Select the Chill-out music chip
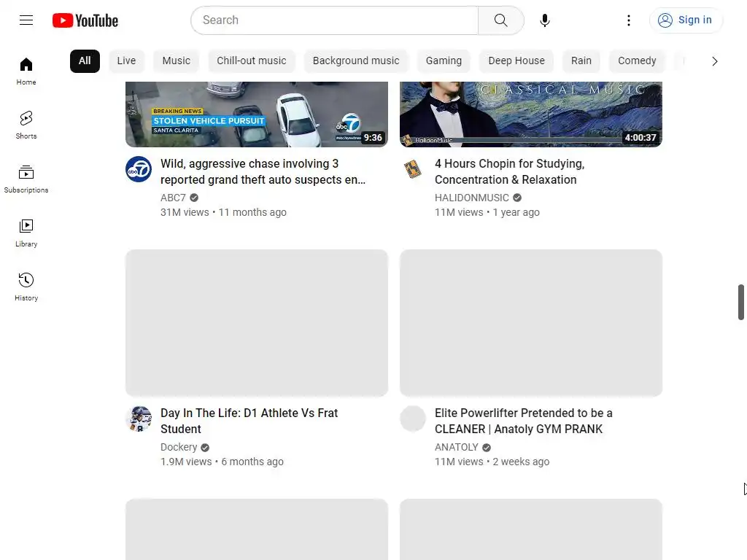Image resolution: width=747 pixels, height=560 pixels. click(x=252, y=61)
